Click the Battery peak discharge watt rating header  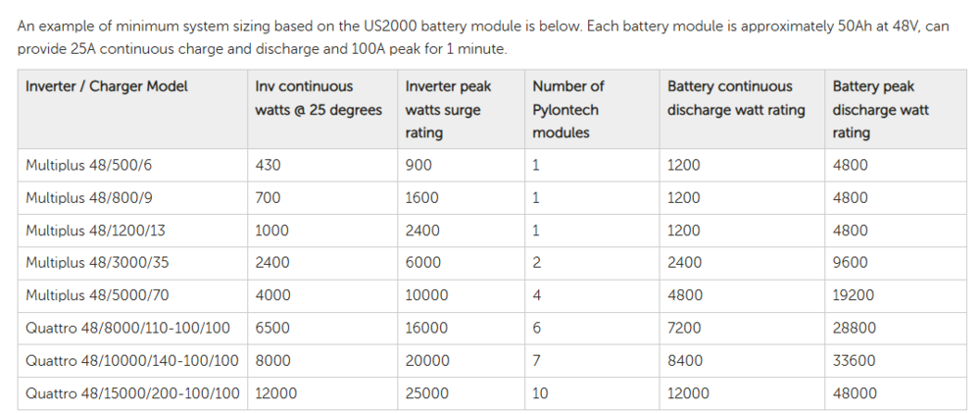tap(880, 109)
